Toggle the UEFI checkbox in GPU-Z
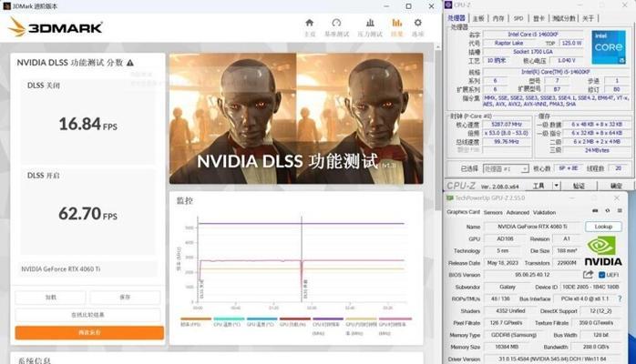The height and width of the screenshot is (364, 636). tap(602, 275)
